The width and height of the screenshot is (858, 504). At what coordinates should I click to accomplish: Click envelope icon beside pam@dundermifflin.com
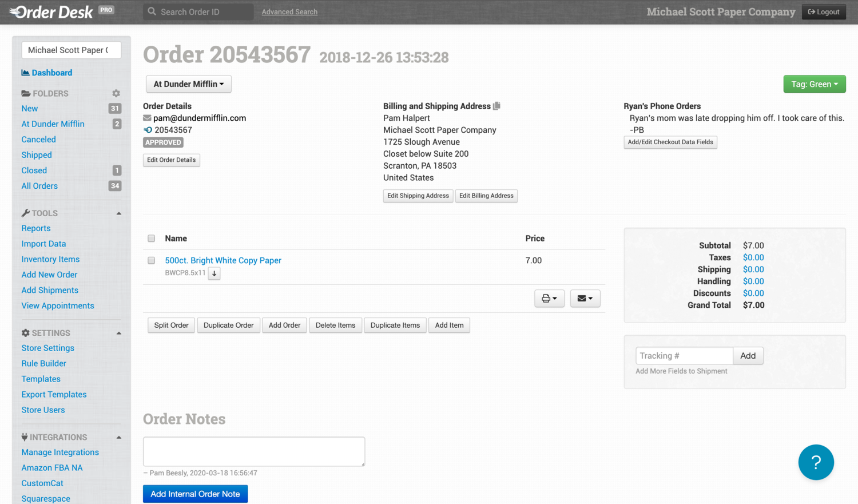(x=147, y=118)
